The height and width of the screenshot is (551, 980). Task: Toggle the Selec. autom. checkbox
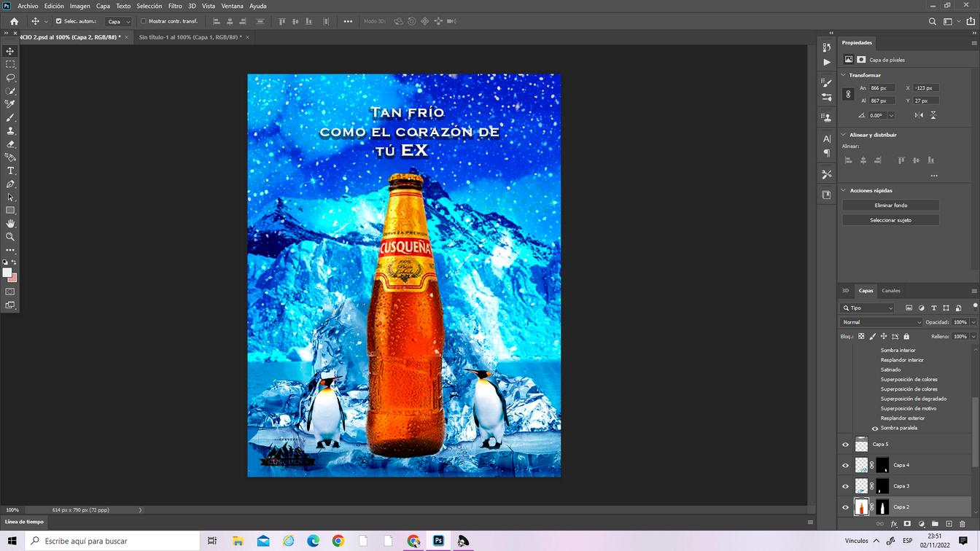(59, 21)
